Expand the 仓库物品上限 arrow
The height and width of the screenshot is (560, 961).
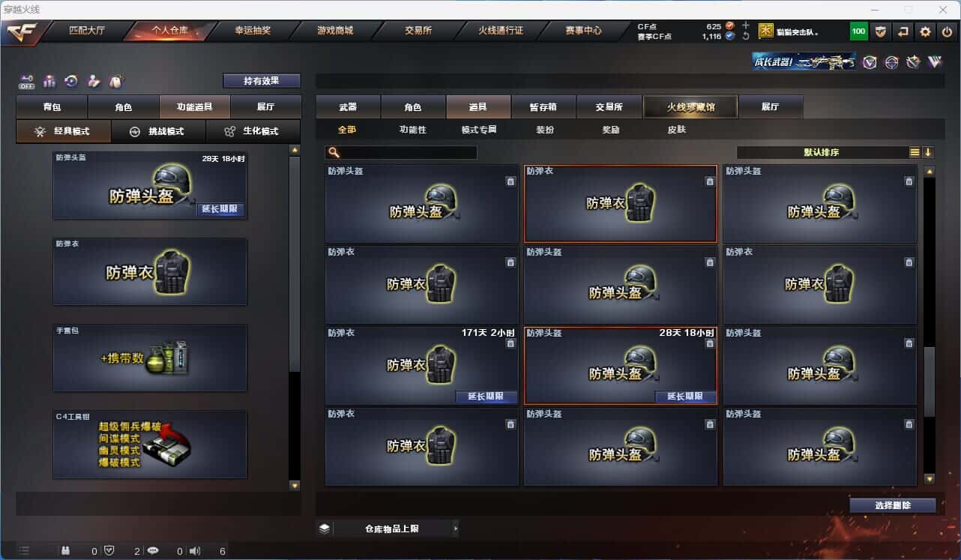[455, 529]
